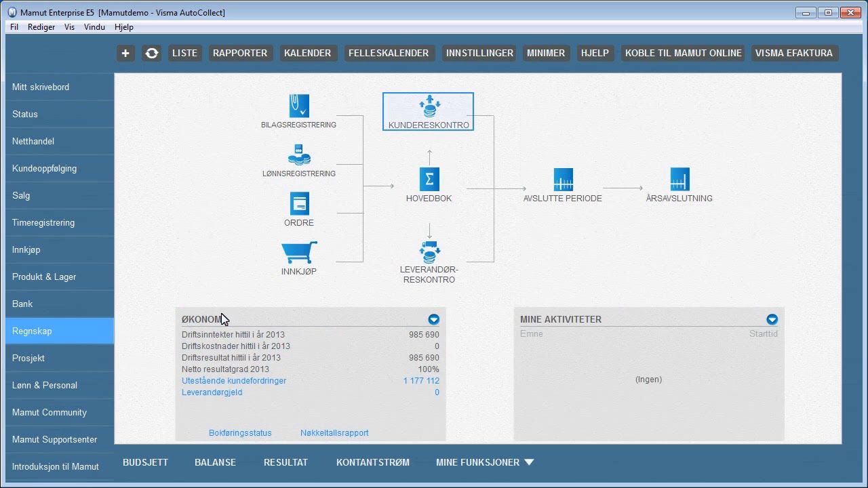The height and width of the screenshot is (488, 868).
Task: Expand the Mine aktiviteter panel dropdown arrow
Action: (772, 319)
